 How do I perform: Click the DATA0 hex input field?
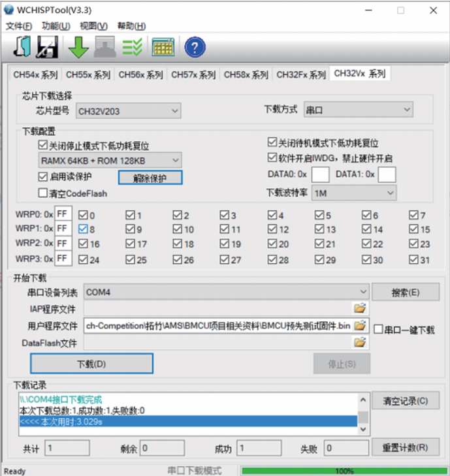click(x=320, y=174)
